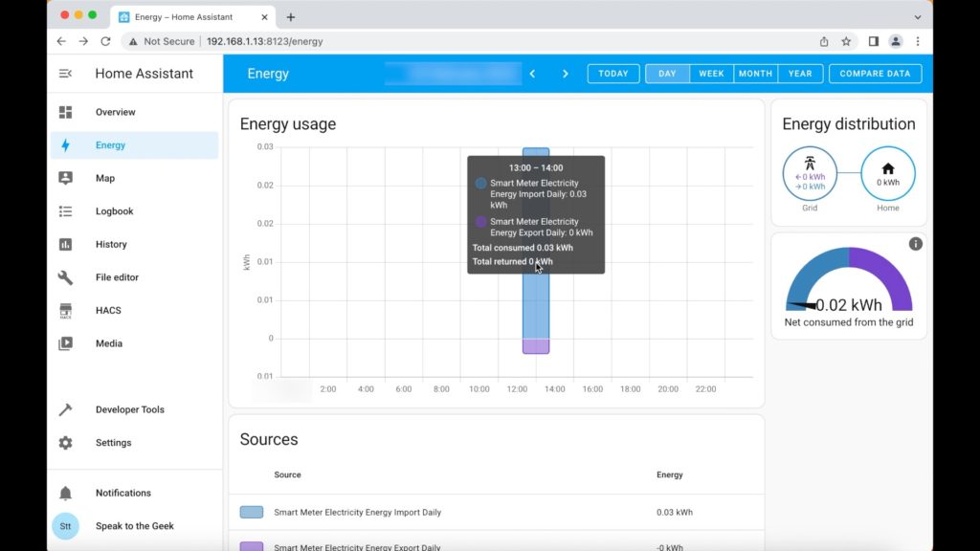The height and width of the screenshot is (551, 980).
Task: Switch to the Year view
Action: click(x=800, y=74)
